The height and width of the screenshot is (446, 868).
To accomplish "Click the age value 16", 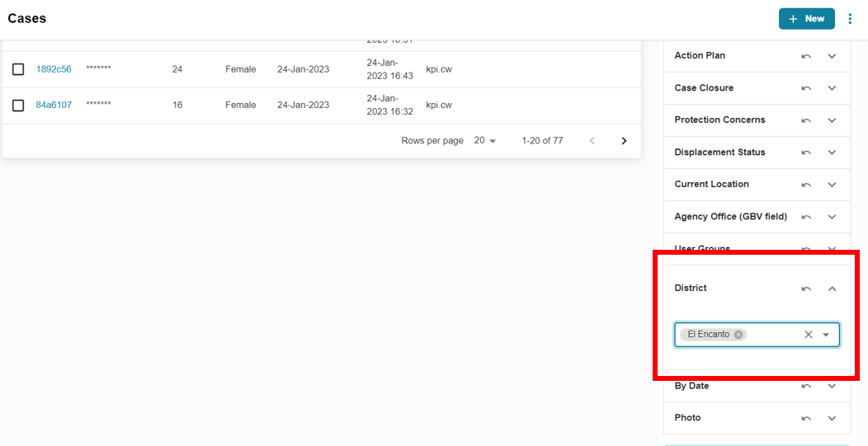I will coord(177,105).
